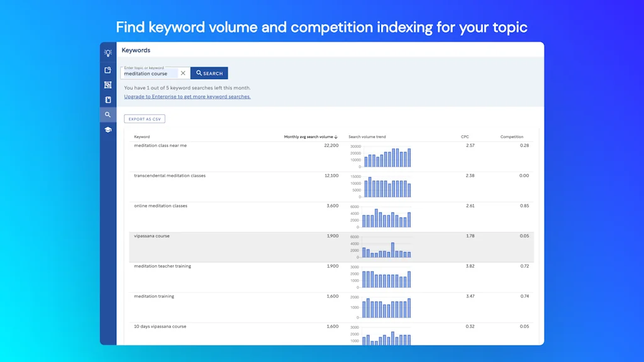644x362 pixels.
Task: Open the graduation cap learning icon
Action: (x=108, y=130)
